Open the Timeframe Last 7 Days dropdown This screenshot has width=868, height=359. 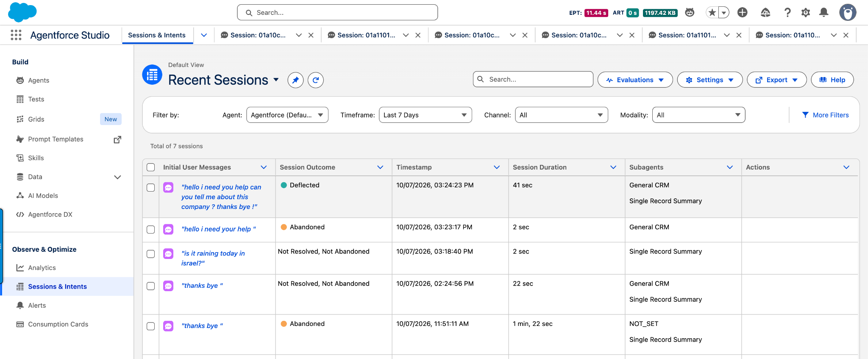425,115
